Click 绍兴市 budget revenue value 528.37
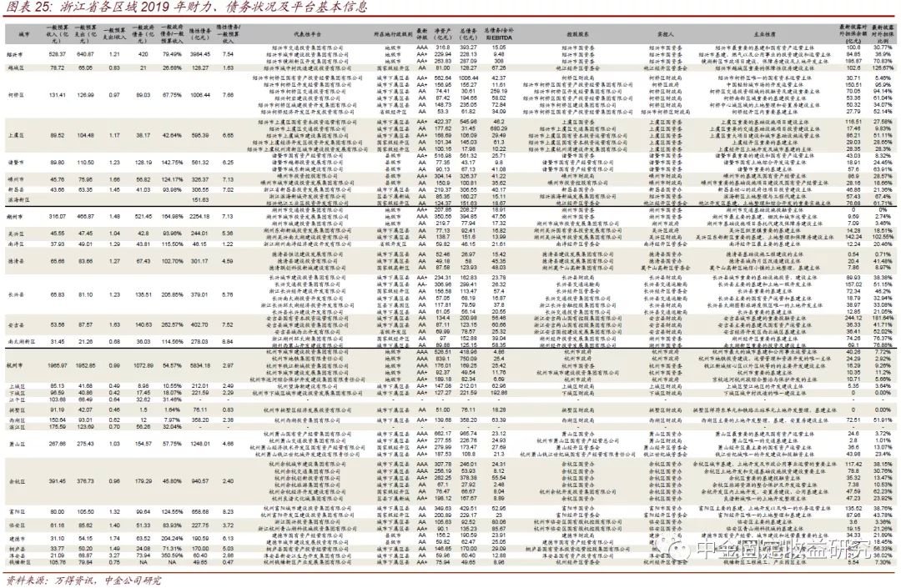This screenshot has width=901, height=588. coord(58,54)
